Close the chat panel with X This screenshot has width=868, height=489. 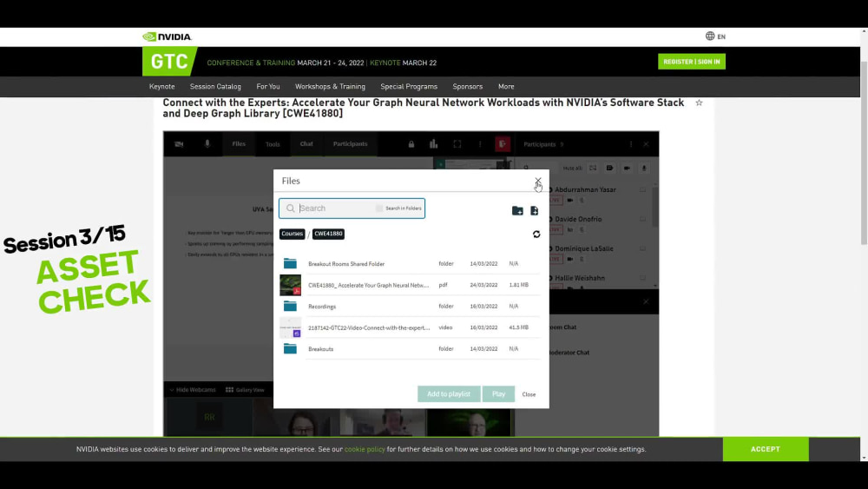(x=646, y=301)
